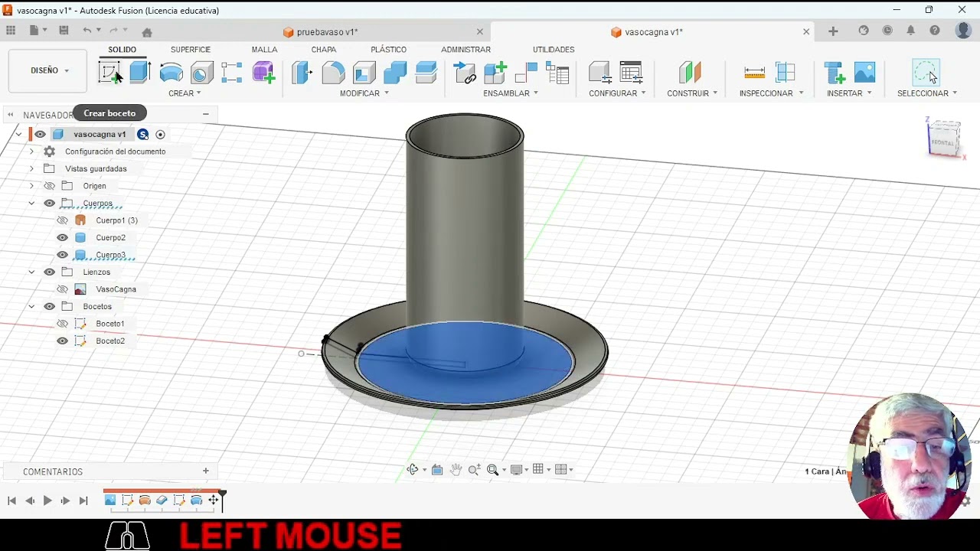
Task: Select the purple Create Form tool icon
Action: [x=263, y=73]
